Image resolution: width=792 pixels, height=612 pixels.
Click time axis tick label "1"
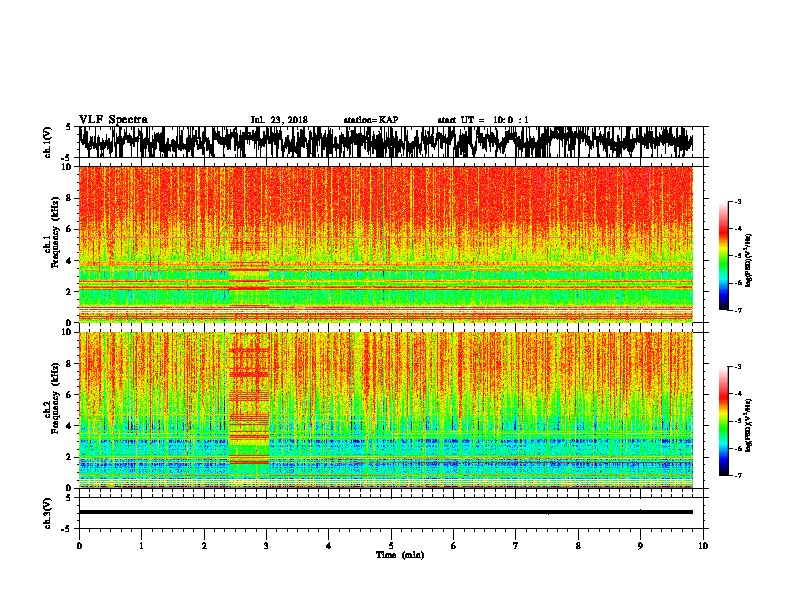[141, 546]
